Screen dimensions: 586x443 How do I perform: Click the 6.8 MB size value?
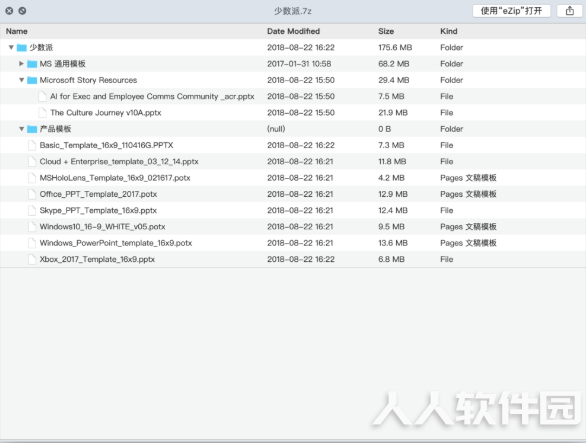[391, 259]
